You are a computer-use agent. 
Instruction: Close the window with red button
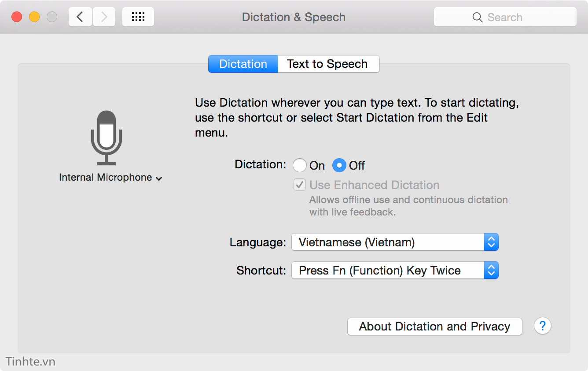pyautogui.click(x=17, y=17)
